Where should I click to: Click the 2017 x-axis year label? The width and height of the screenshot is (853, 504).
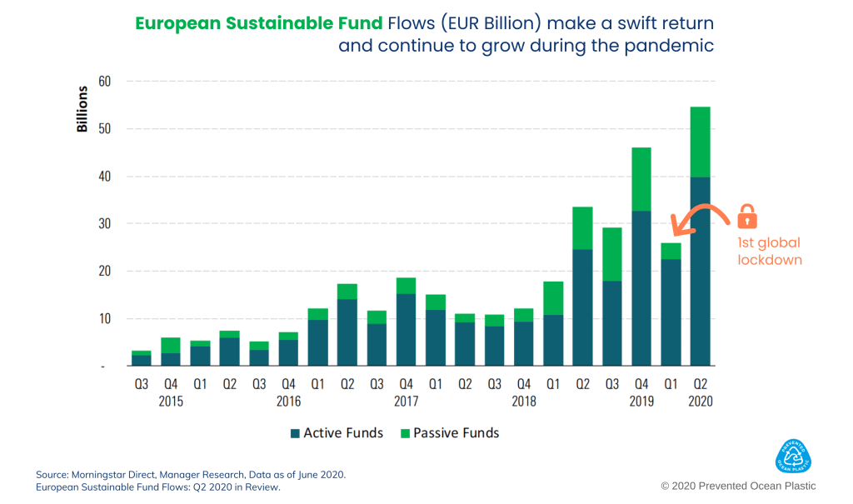406,402
